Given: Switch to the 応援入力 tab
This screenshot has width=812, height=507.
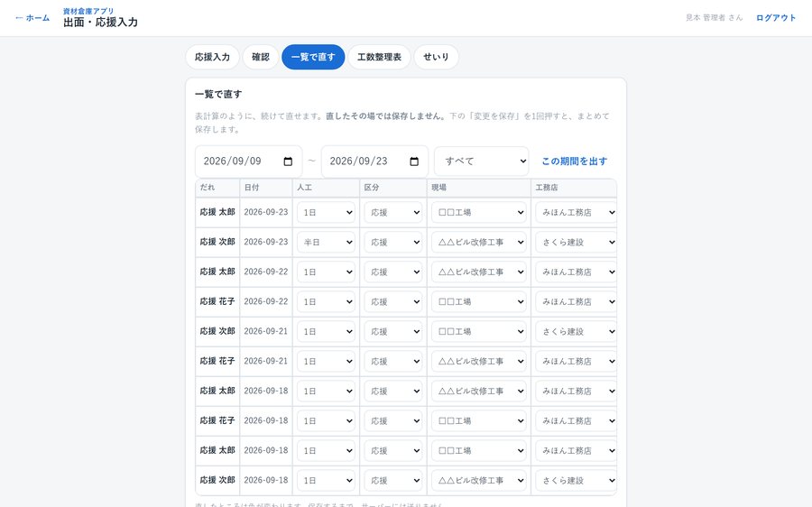Looking at the screenshot, I should pos(212,57).
